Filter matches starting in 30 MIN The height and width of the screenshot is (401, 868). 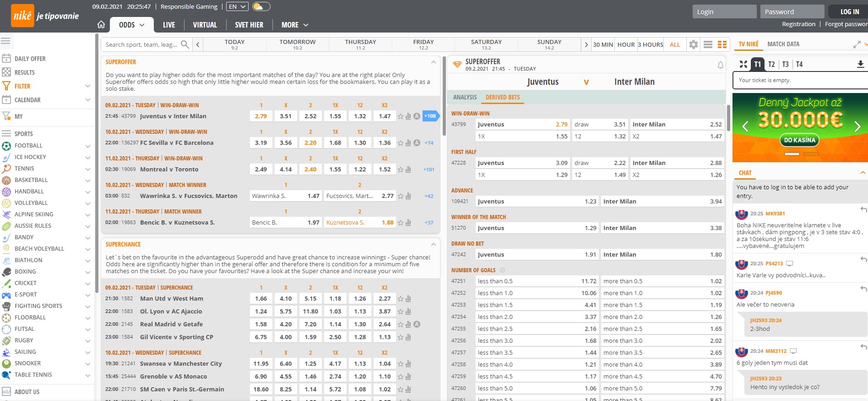coord(603,44)
